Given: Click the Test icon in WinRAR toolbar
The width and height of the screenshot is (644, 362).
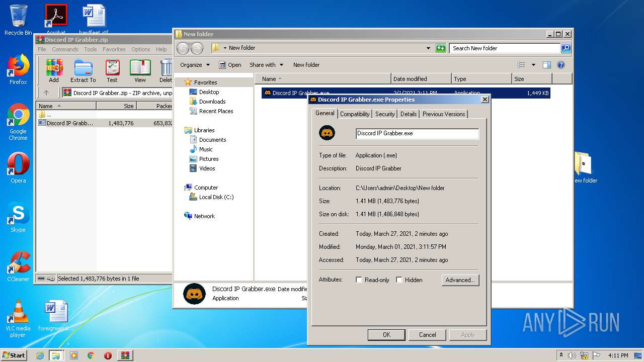Looking at the screenshot, I should click(112, 71).
